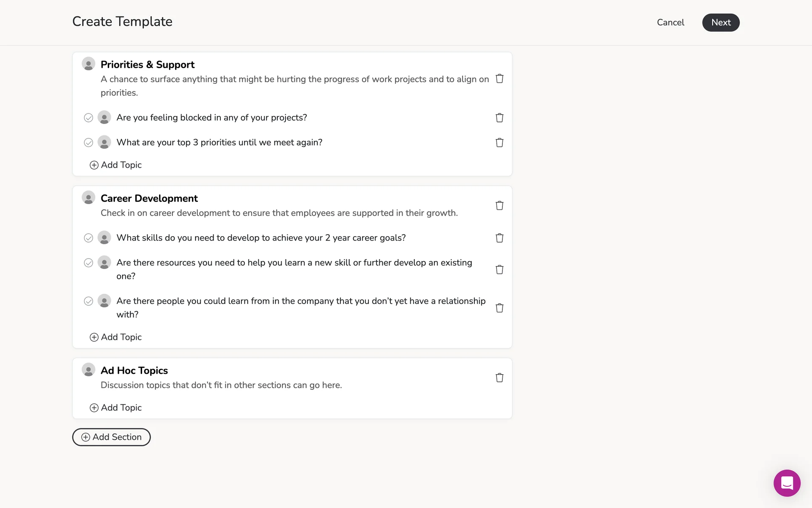Cancel template creation
The image size is (812, 508).
pos(670,22)
